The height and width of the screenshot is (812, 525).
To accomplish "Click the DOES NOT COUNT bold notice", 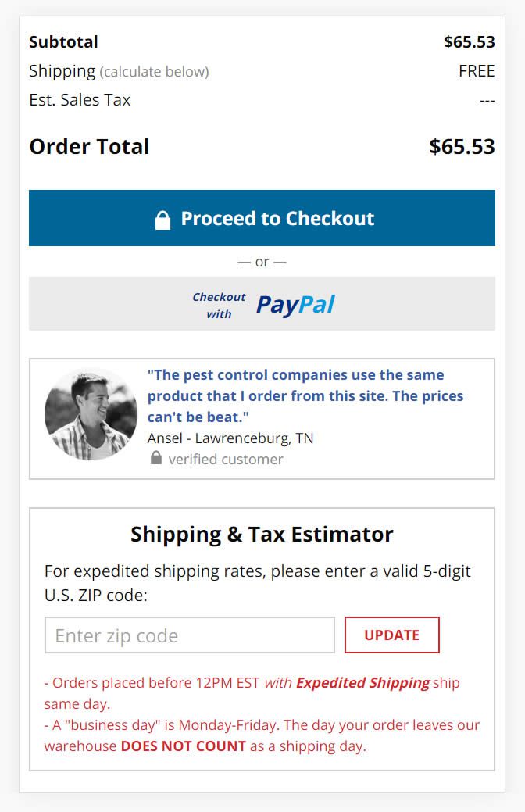I will point(184,746).
